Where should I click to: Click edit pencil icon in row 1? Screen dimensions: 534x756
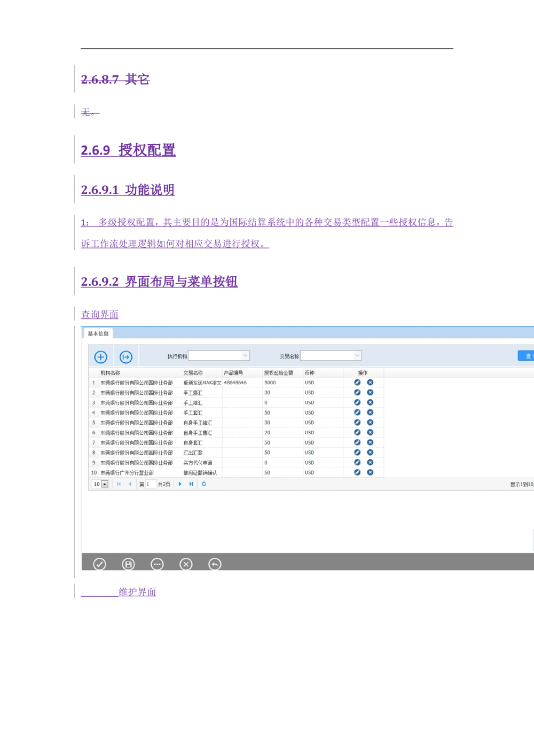[x=357, y=383]
